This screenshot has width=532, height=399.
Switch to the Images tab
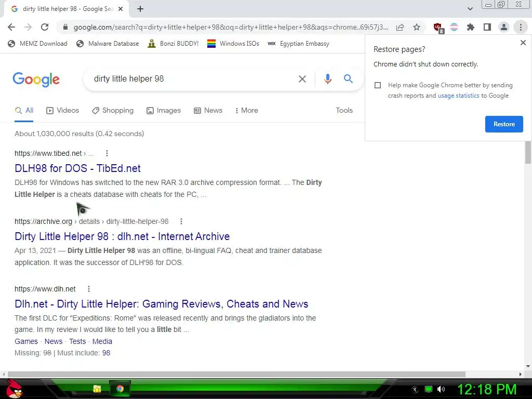[164, 111]
